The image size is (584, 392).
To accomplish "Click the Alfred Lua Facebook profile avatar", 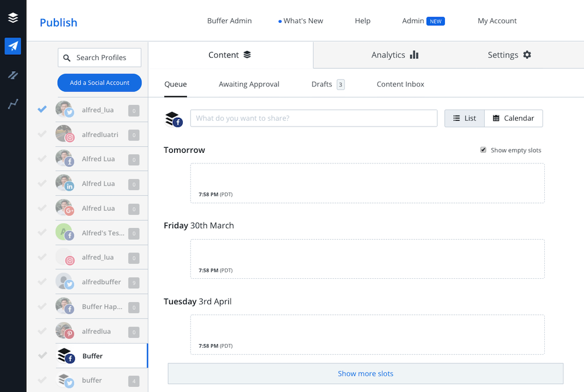I will [x=65, y=159].
